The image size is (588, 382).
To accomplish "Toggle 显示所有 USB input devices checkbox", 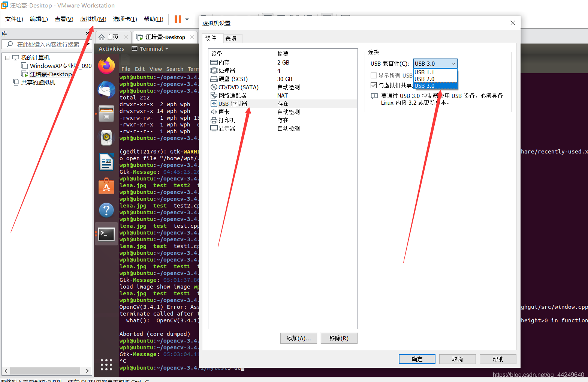I will (374, 75).
